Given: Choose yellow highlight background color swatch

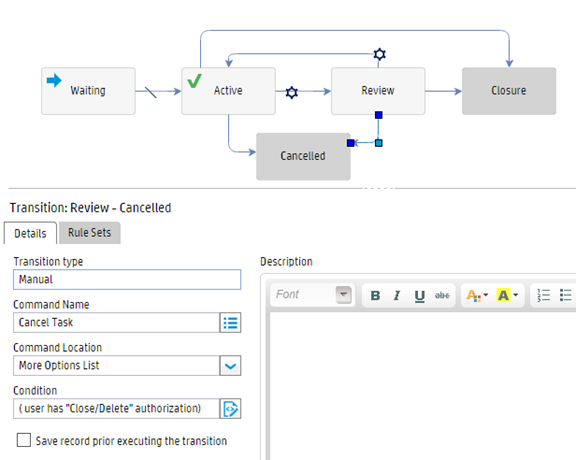Looking at the screenshot, I should click(x=503, y=295).
